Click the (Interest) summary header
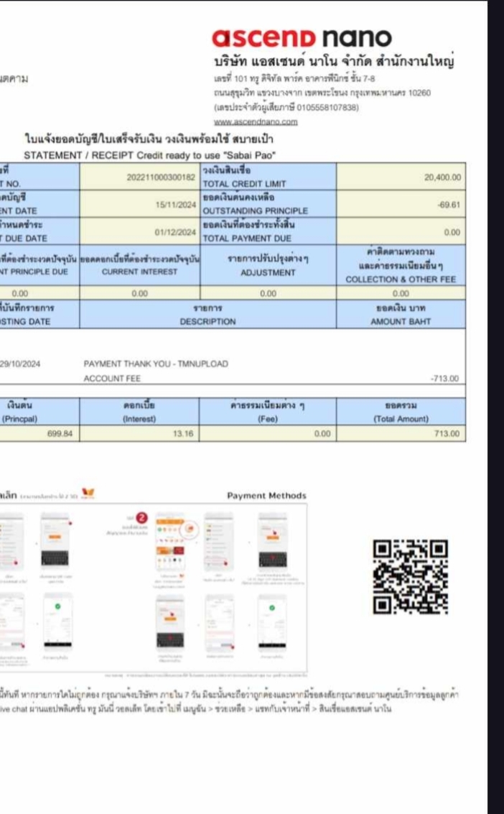The image size is (504, 814). pos(139,419)
